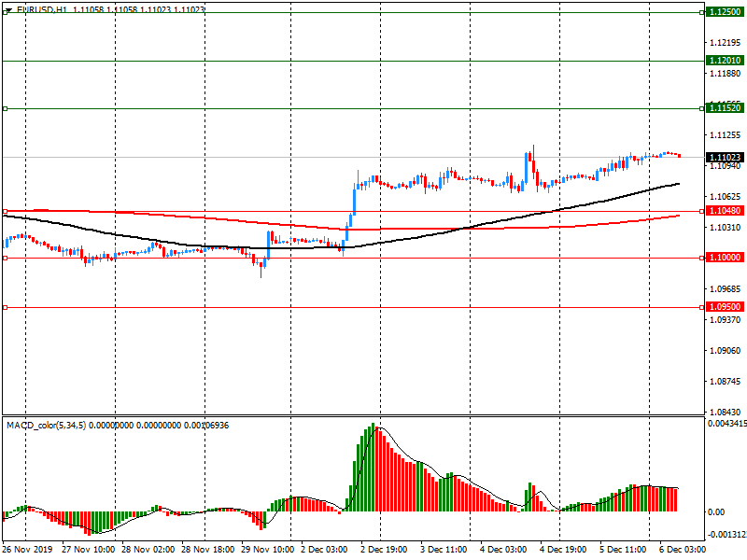Click the 4 Dec 03:00 time label

[x=503, y=550]
